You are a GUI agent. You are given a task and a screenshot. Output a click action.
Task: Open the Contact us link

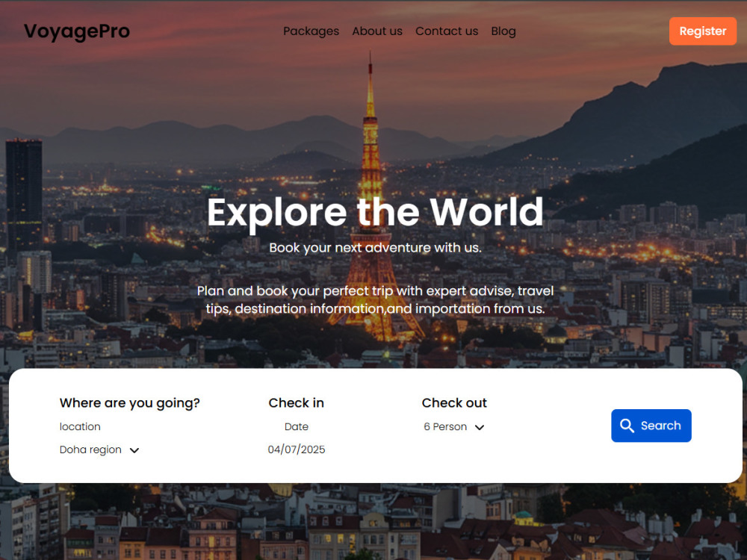[x=447, y=31]
